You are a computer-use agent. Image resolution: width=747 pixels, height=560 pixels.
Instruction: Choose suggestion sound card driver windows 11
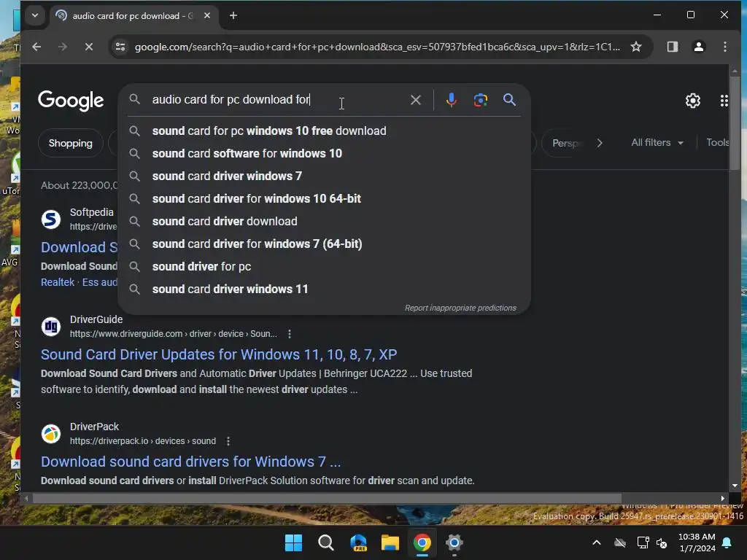tap(324, 289)
